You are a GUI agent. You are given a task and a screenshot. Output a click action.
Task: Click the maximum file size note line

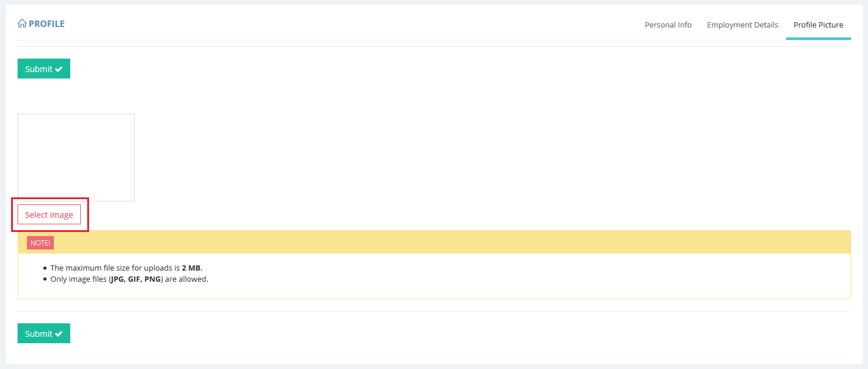(x=126, y=268)
